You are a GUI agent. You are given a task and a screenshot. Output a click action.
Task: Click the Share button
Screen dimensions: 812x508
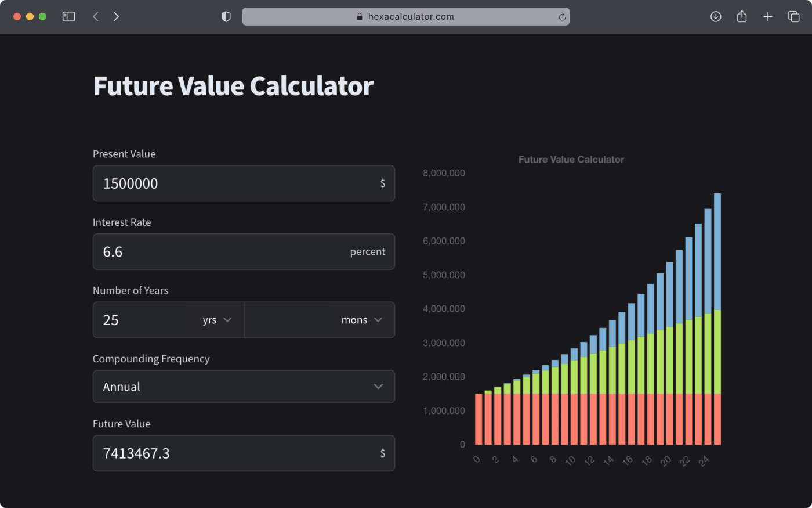741,16
